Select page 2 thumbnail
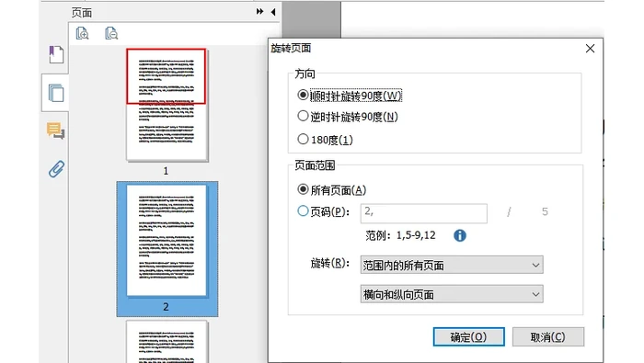 tap(167, 241)
